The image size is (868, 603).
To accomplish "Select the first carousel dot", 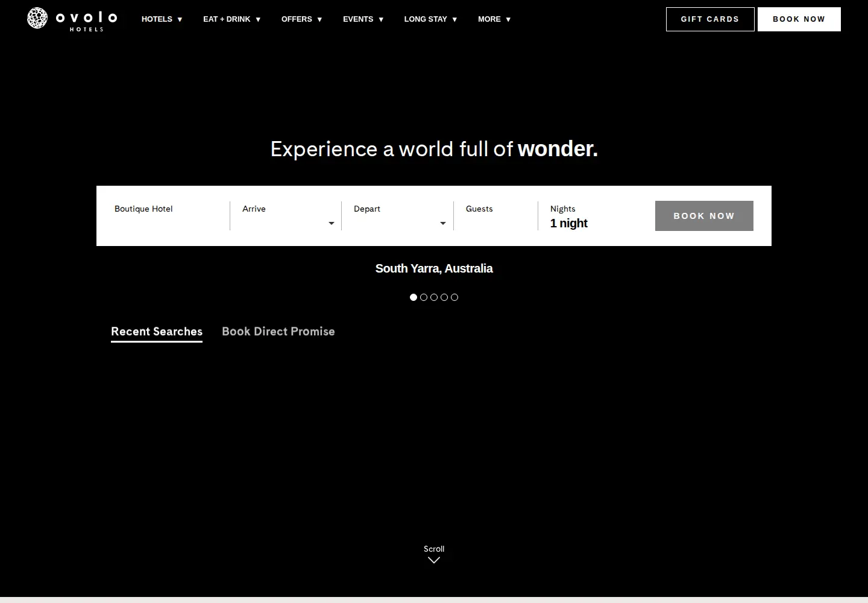I will tap(414, 297).
